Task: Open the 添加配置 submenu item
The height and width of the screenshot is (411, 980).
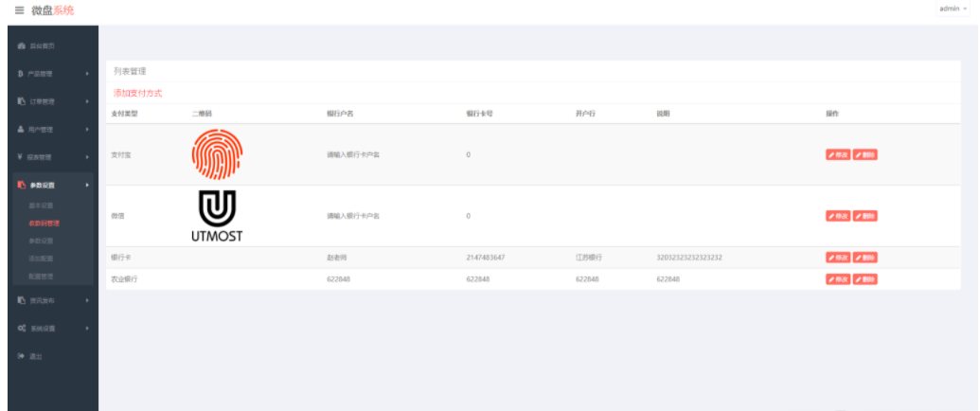Action: 42,259
